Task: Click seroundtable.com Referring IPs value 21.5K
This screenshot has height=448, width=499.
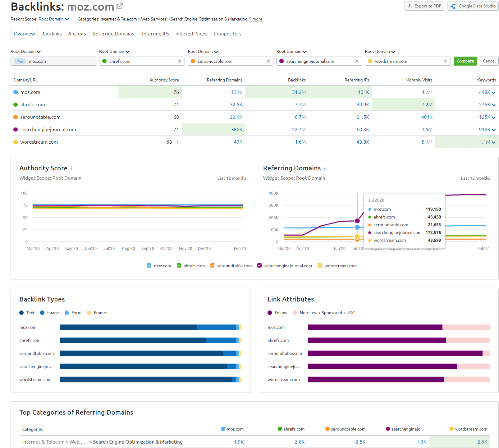Action: (363, 117)
